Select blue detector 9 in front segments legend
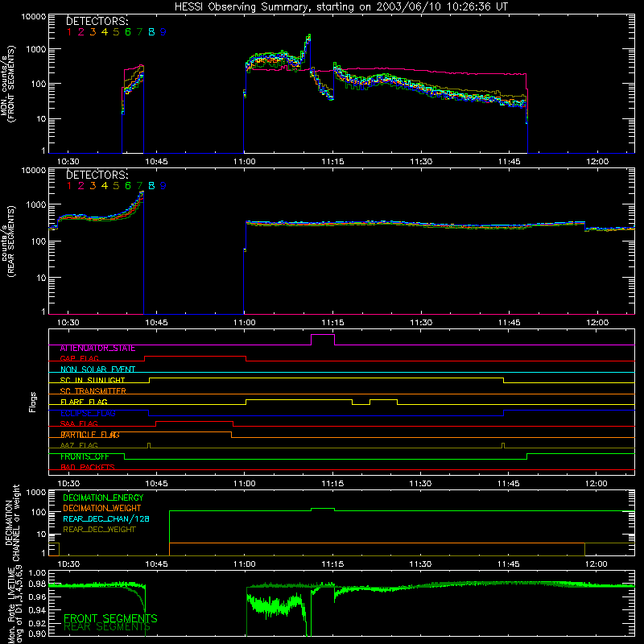Image resolution: width=644 pixels, height=644 pixels. tap(163, 32)
